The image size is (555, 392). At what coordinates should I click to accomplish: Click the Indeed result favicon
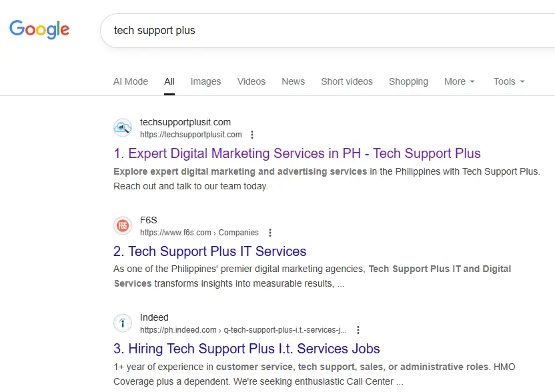point(123,323)
